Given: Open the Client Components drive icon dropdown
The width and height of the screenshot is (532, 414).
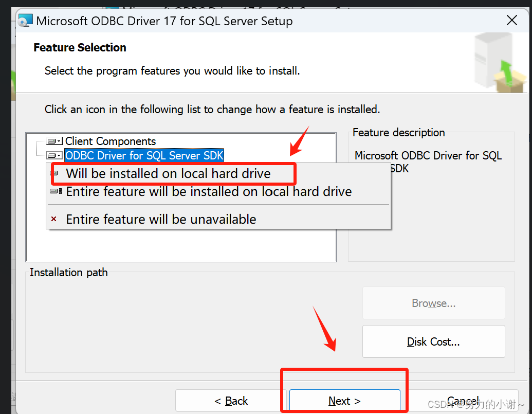Looking at the screenshot, I should coord(54,141).
